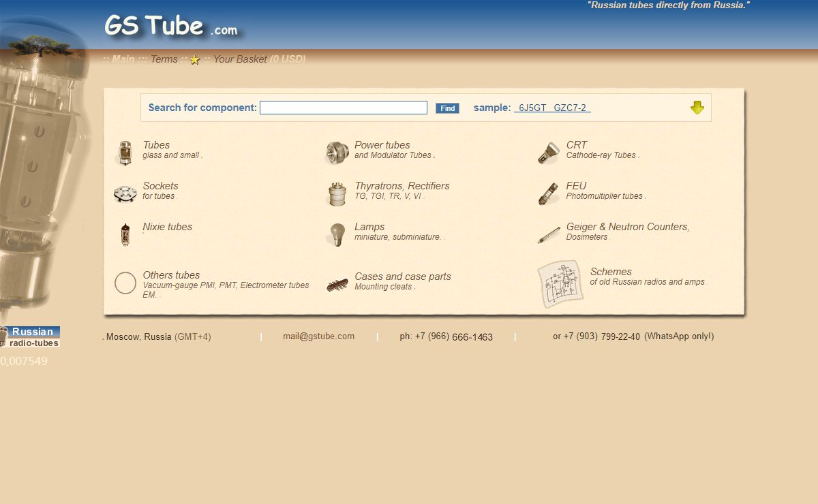The height and width of the screenshot is (504, 818).
Task: Go to the Main page link
Action: pos(123,59)
